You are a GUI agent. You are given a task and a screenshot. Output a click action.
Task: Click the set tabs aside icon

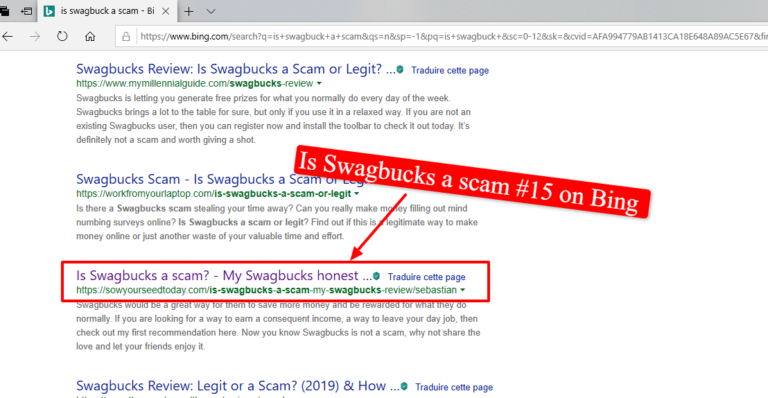(x=26, y=11)
